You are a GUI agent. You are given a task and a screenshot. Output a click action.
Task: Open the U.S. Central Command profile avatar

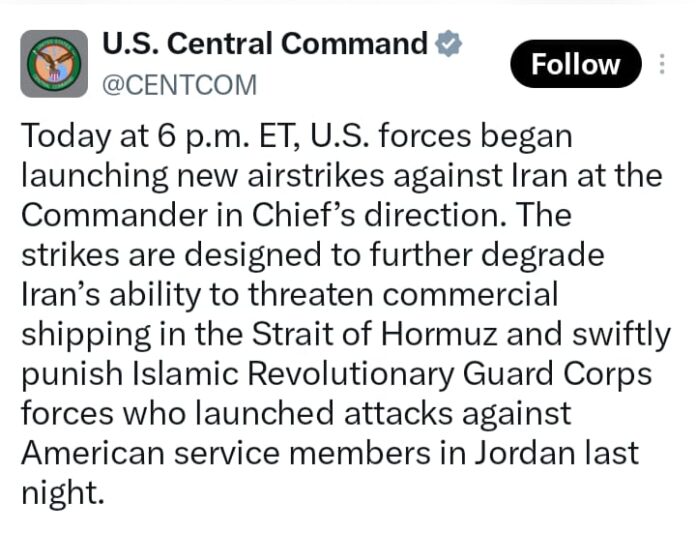54,64
